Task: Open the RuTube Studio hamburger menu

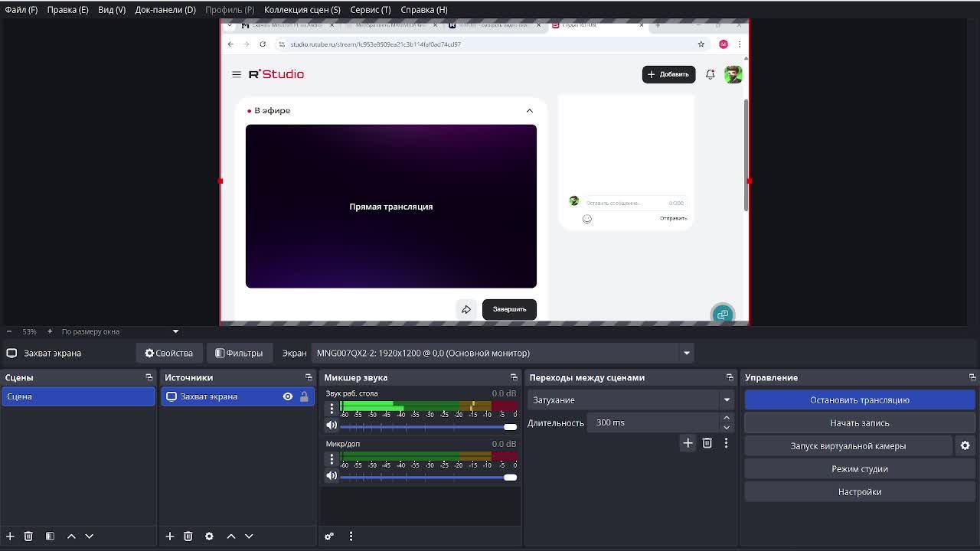Action: [x=236, y=74]
